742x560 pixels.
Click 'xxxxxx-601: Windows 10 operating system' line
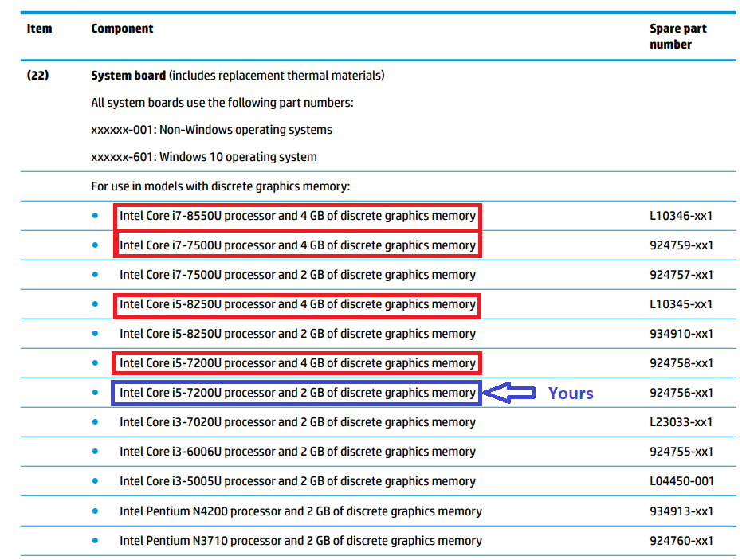(204, 157)
